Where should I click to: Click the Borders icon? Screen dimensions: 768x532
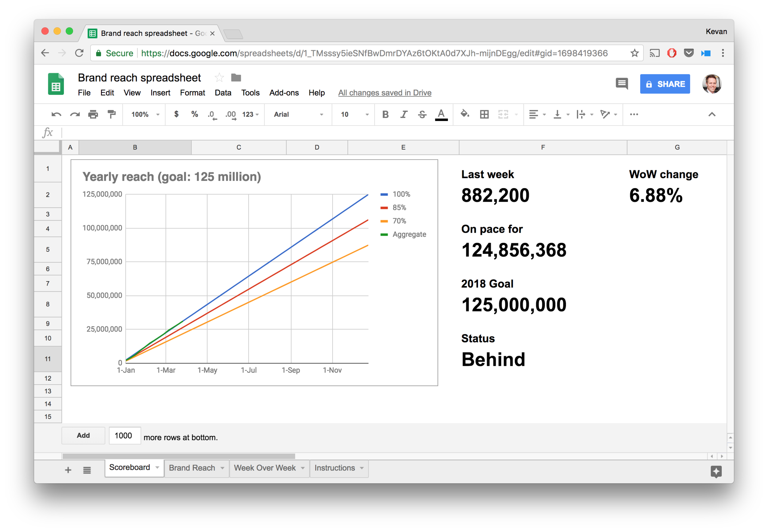tap(484, 115)
